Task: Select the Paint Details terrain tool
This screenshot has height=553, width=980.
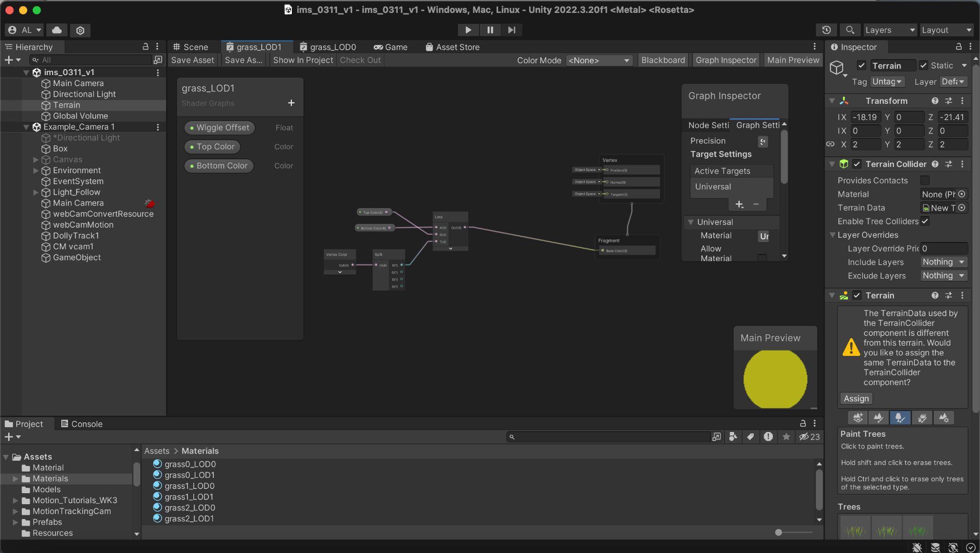Action: point(922,418)
